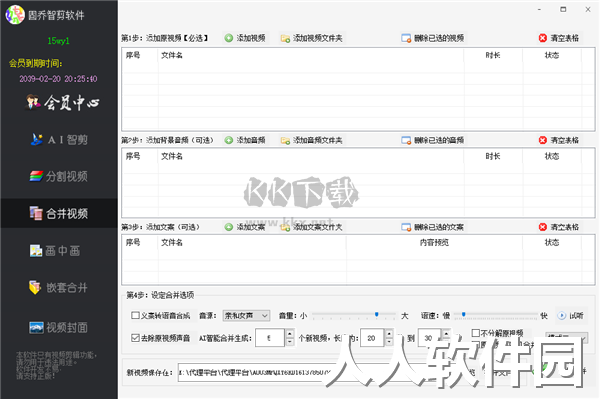Click the 内容预览 column header
This screenshot has width=600, height=399.
coord(434,242)
